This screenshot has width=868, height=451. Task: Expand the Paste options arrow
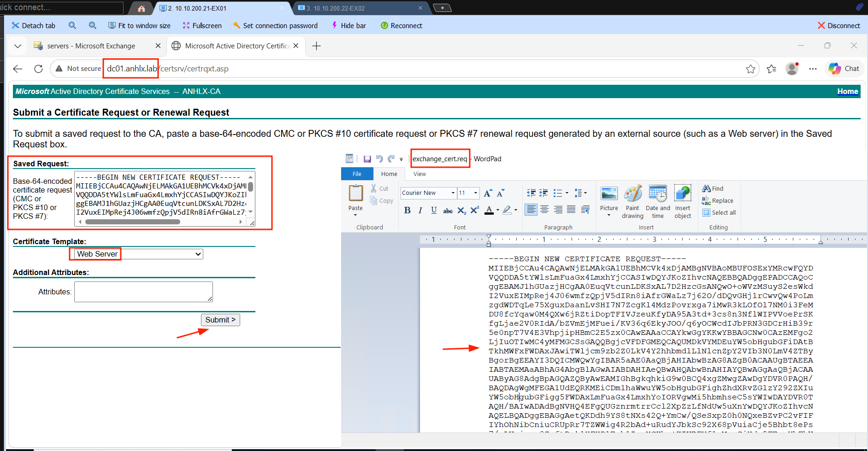pyautogui.click(x=355, y=215)
